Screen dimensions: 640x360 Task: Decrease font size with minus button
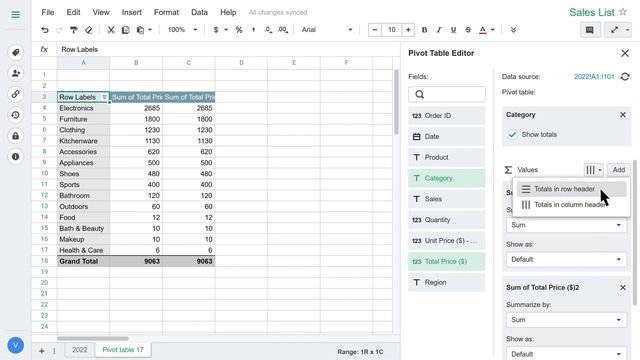(374, 30)
